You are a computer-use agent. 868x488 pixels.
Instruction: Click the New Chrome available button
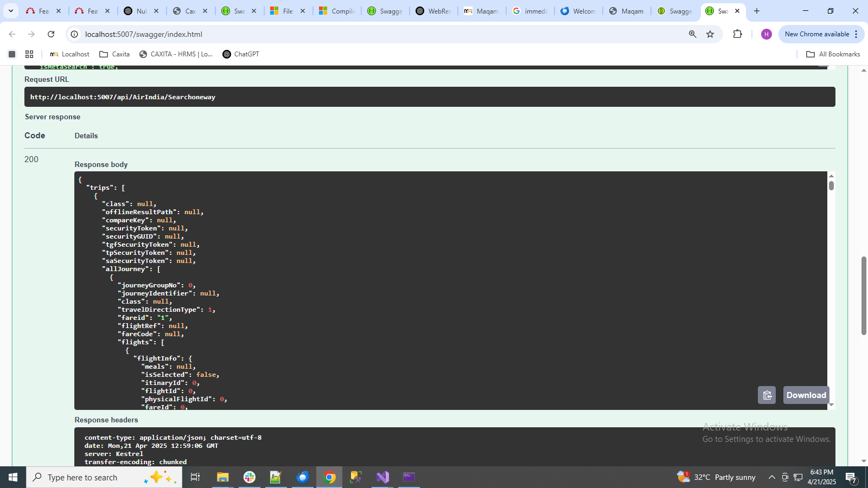[x=816, y=34]
